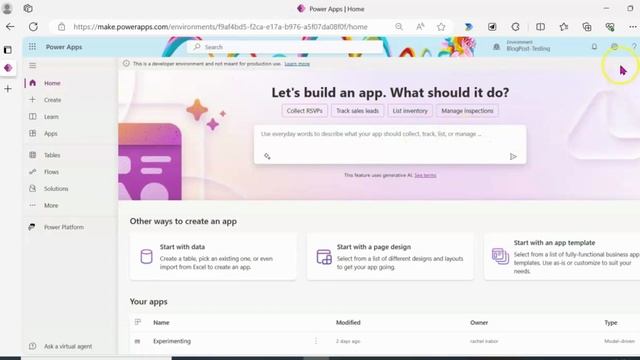Go to Home in the sidebar
Image resolution: width=640 pixels, height=360 pixels.
coord(52,83)
